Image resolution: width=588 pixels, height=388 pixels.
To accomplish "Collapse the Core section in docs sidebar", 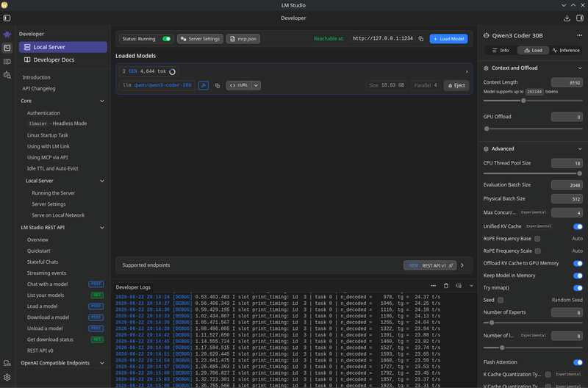I will [102, 101].
